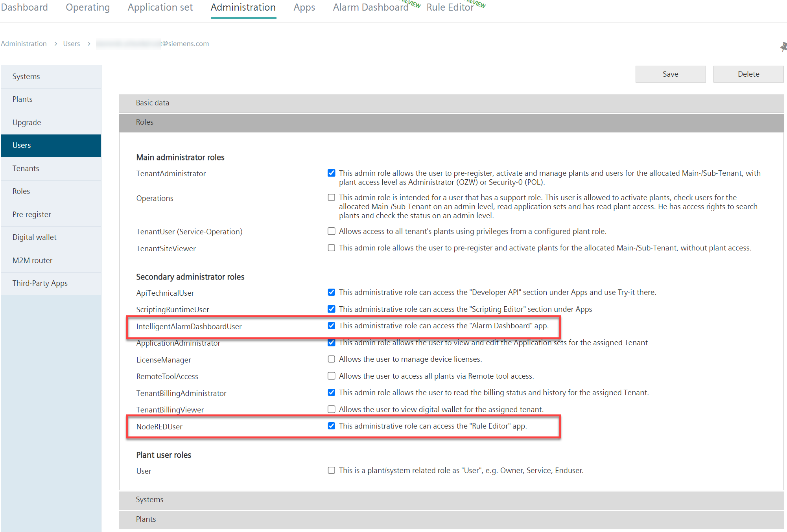
Task: Click the Administration breadcrumb link
Action: point(24,44)
